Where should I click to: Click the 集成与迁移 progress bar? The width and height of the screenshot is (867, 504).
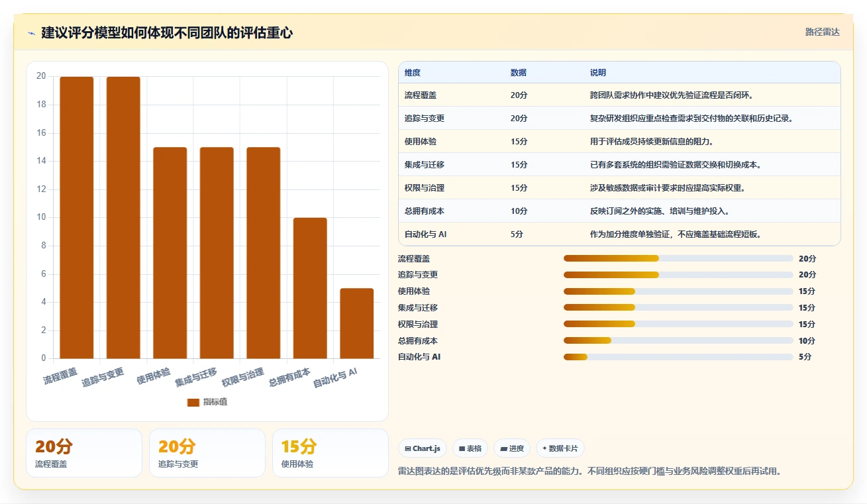tap(678, 307)
